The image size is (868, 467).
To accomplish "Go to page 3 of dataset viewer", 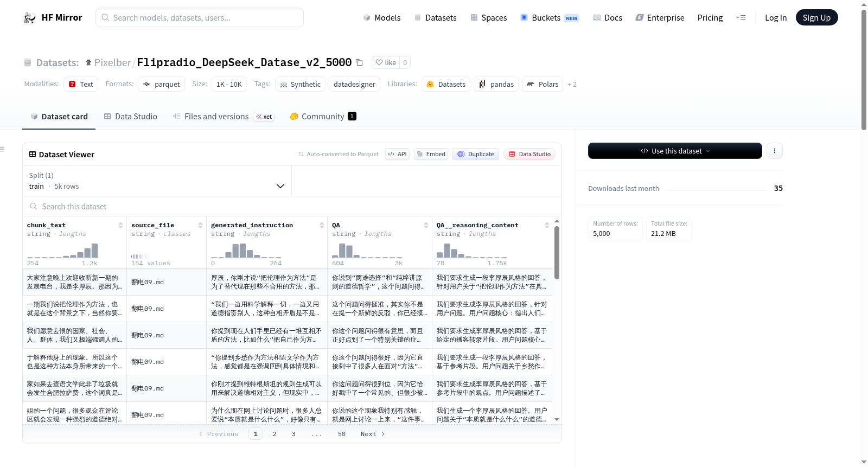I will coord(293,434).
